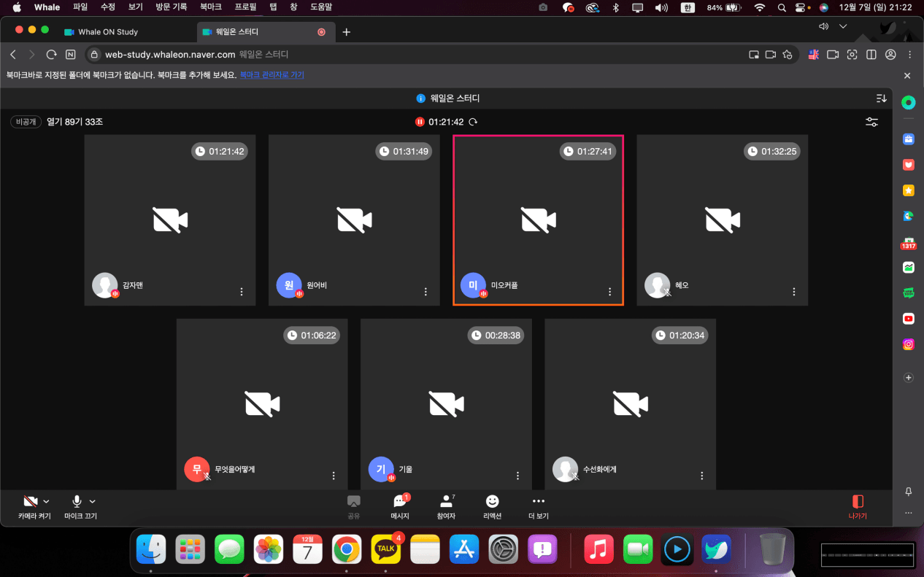Viewport: 924px width, 577px height.
Task: Open the settings sliders icon at top right
Action: (871, 122)
